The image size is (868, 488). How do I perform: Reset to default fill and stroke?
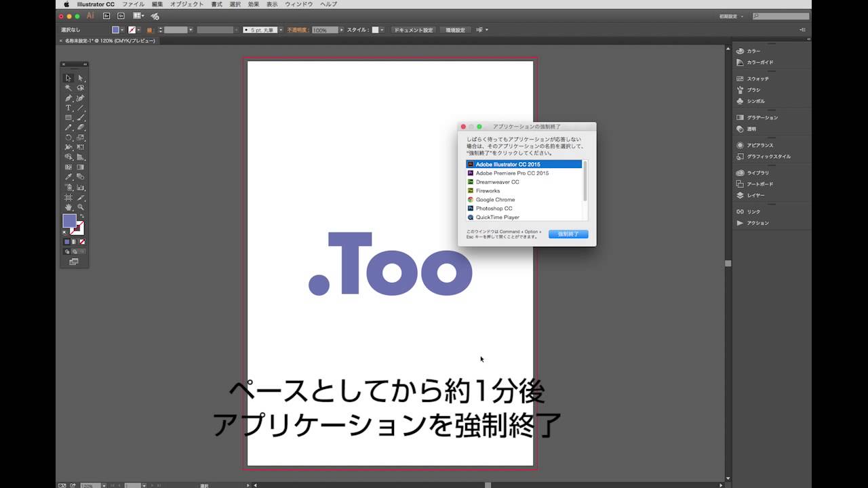(x=64, y=231)
